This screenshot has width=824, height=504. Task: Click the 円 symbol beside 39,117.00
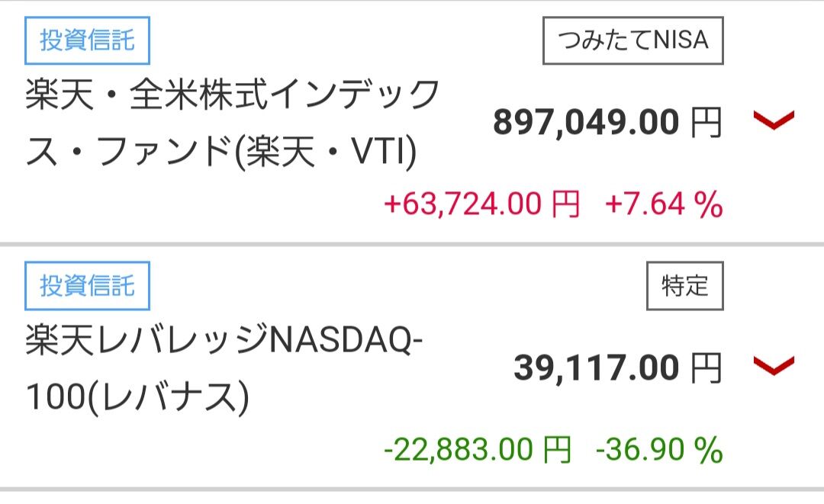tap(705, 368)
